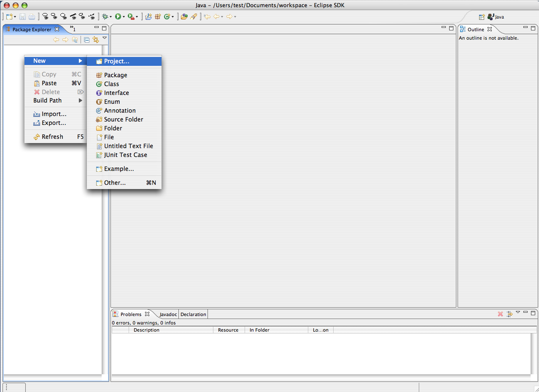Click the eye icon with diagonal bar

pyautogui.click(x=73, y=16)
